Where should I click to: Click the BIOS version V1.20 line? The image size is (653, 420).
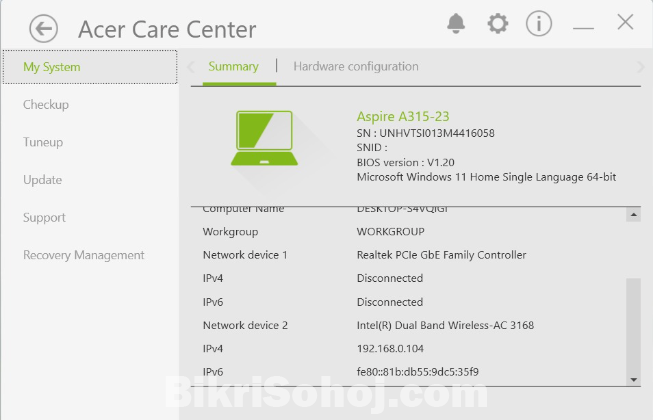point(406,162)
